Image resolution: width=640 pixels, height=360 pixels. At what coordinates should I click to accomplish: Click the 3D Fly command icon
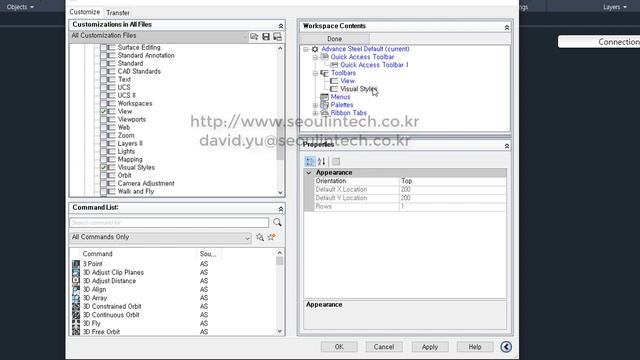click(76, 324)
